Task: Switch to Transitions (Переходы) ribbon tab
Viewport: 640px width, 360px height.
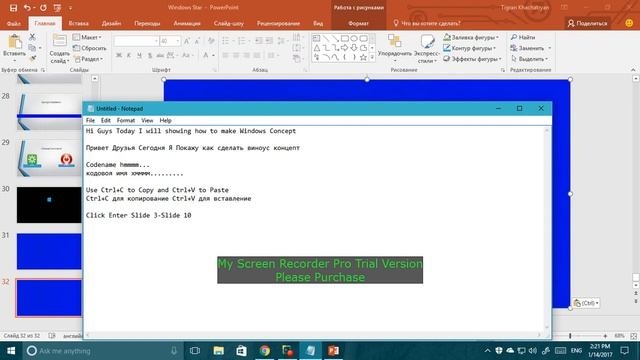Action: [147, 24]
